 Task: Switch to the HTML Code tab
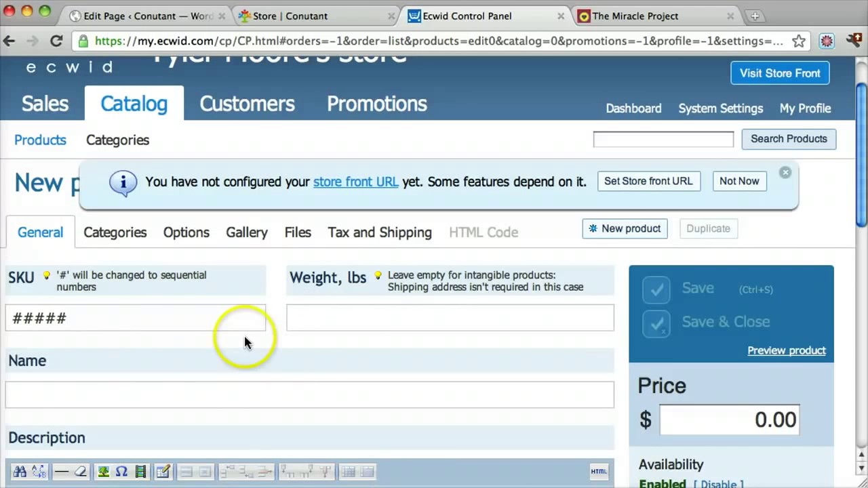(x=484, y=232)
